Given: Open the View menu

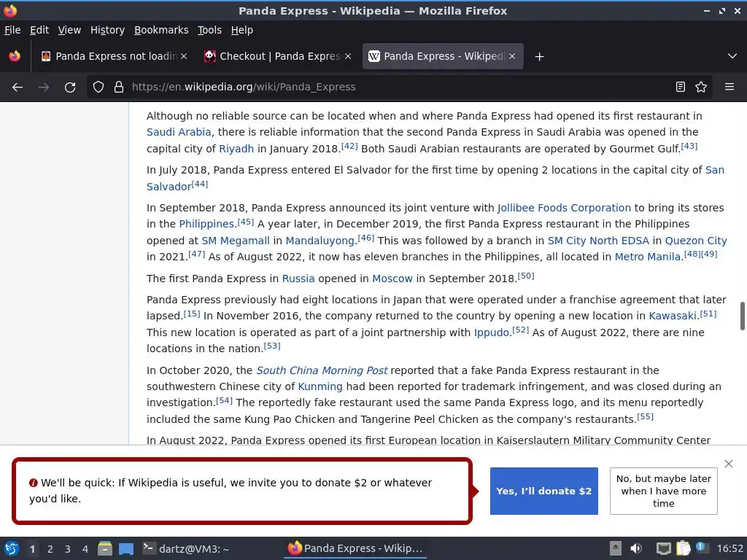Looking at the screenshot, I should pos(69,30).
